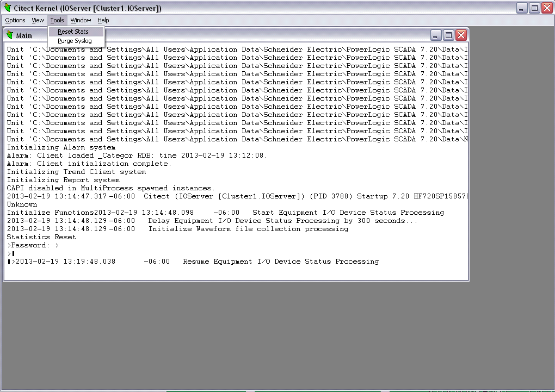This screenshot has height=392, width=555.
Task: Open the View menu
Action: (38, 20)
